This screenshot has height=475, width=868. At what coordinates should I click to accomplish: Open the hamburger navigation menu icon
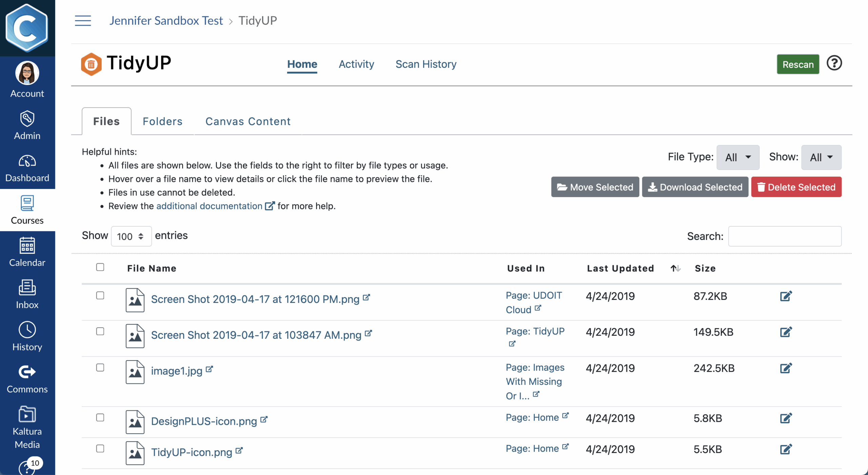tap(83, 21)
